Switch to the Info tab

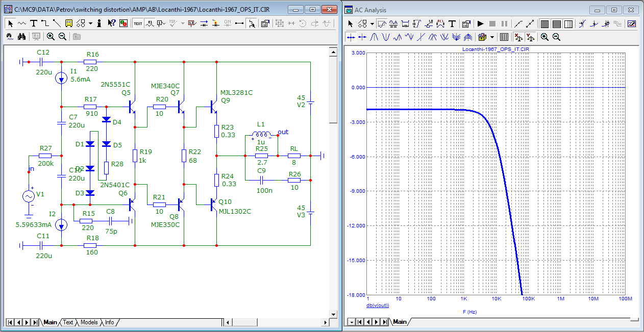click(x=109, y=322)
